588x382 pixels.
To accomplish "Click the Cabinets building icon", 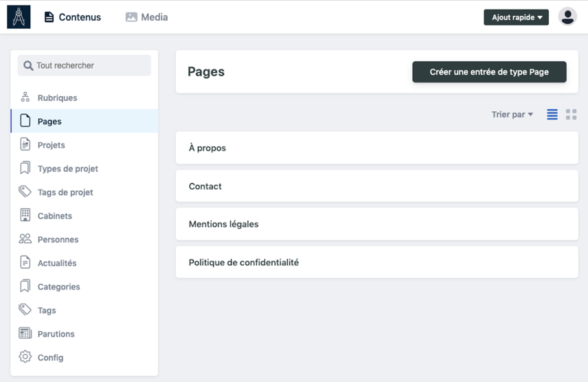I will pyautogui.click(x=25, y=215).
